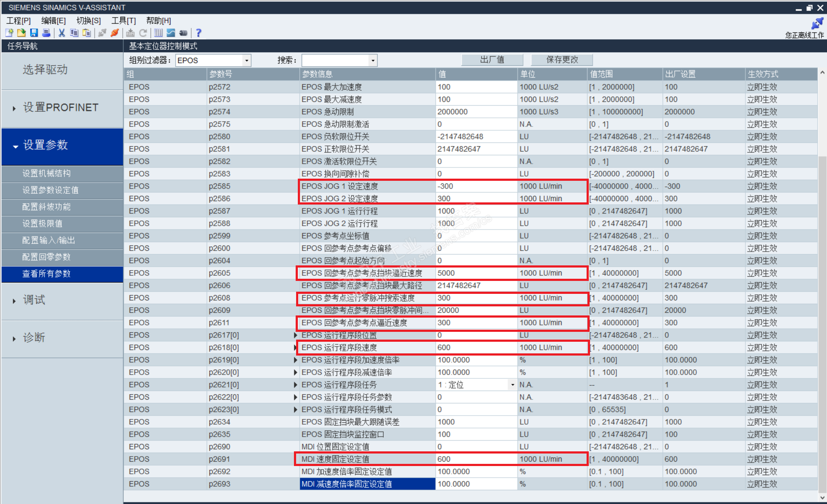Image resolution: width=827 pixels, height=504 pixels.
Task: Open the 编辑[E] menu
Action: [x=54, y=21]
